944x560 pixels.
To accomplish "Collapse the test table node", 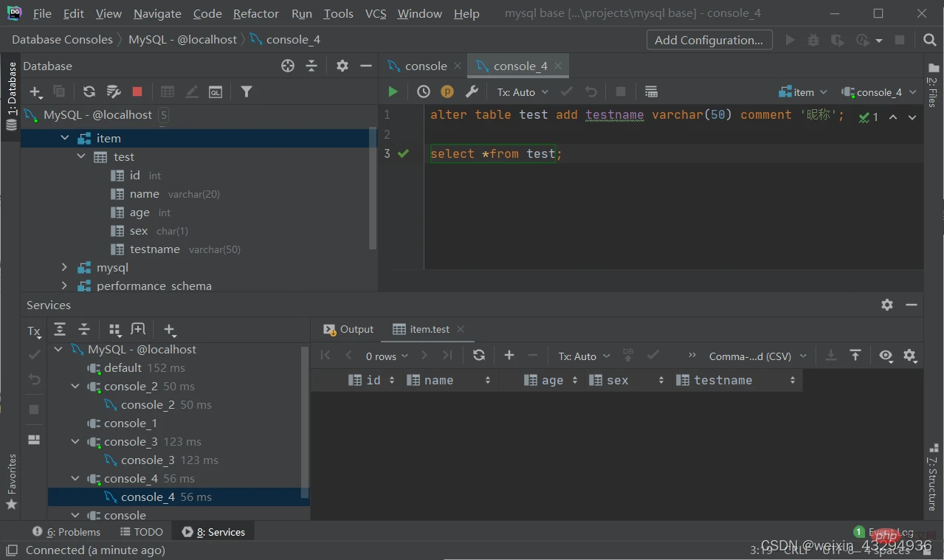I will [x=81, y=156].
